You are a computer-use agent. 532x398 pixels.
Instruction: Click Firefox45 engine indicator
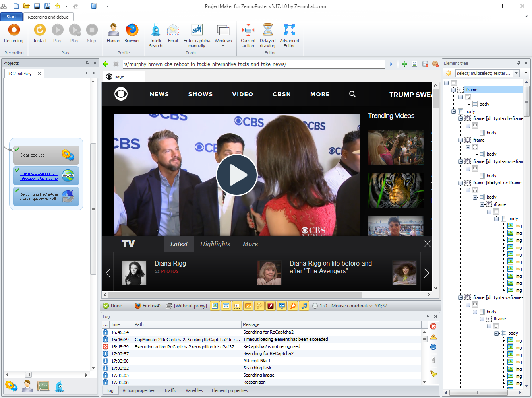(148, 306)
